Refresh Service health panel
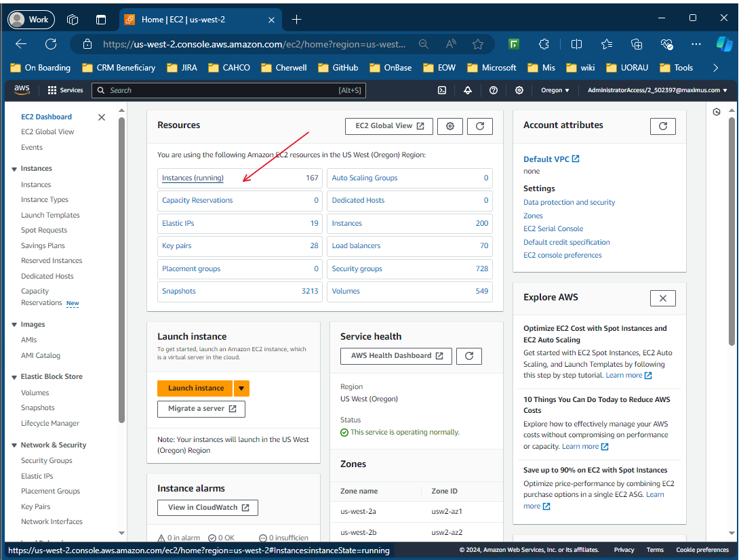Screen dimensions: 741x560 [468, 356]
